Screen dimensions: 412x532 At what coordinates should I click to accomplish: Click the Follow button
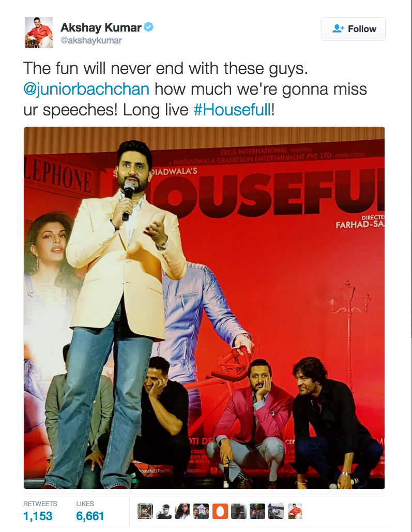(354, 29)
